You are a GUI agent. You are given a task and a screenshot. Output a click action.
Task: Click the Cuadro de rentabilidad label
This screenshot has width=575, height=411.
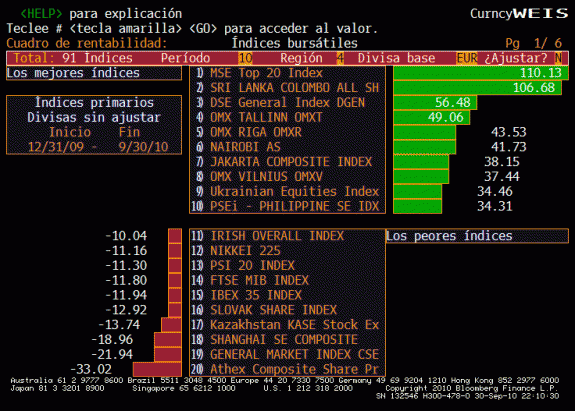(x=87, y=43)
